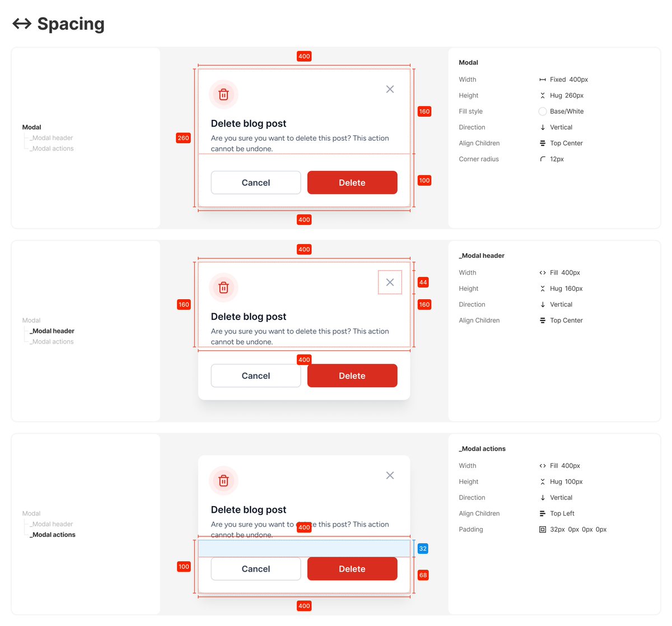The image size is (672, 626).
Task: Click the _Modal actions heading in the specs panel
Action: point(482,449)
